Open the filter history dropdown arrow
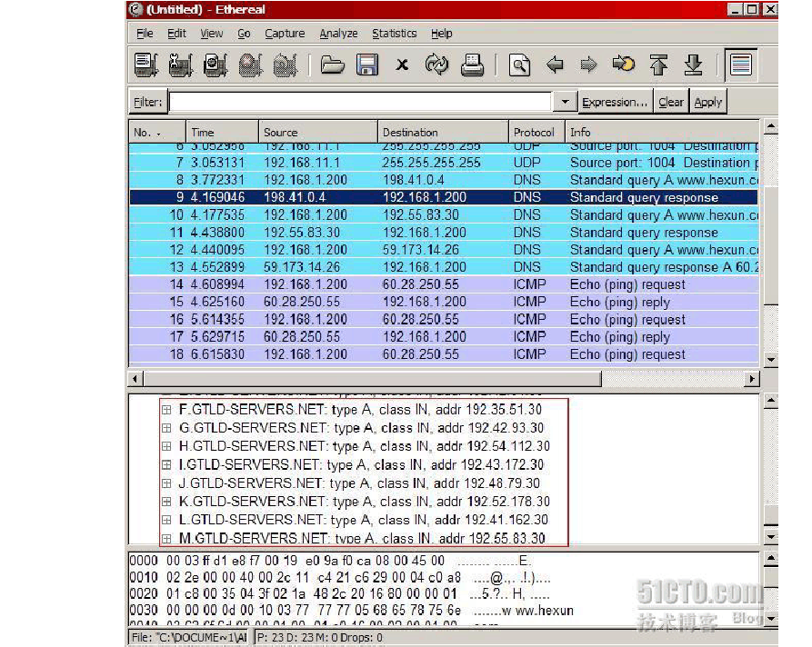Viewport: 812px width, 647px height. (565, 102)
